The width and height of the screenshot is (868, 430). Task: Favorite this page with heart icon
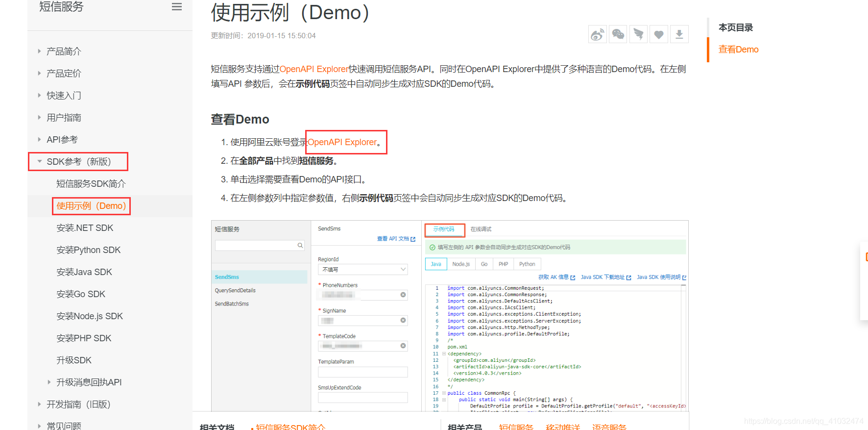[659, 34]
